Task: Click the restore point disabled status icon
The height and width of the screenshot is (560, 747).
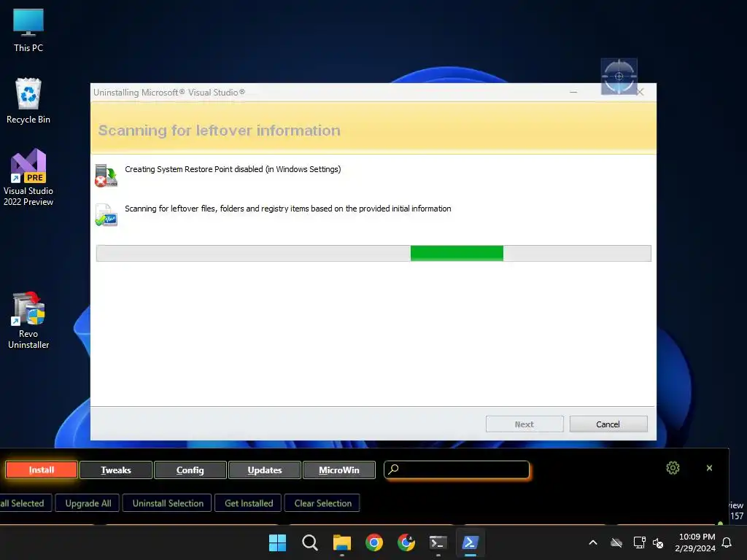Action: (x=106, y=176)
